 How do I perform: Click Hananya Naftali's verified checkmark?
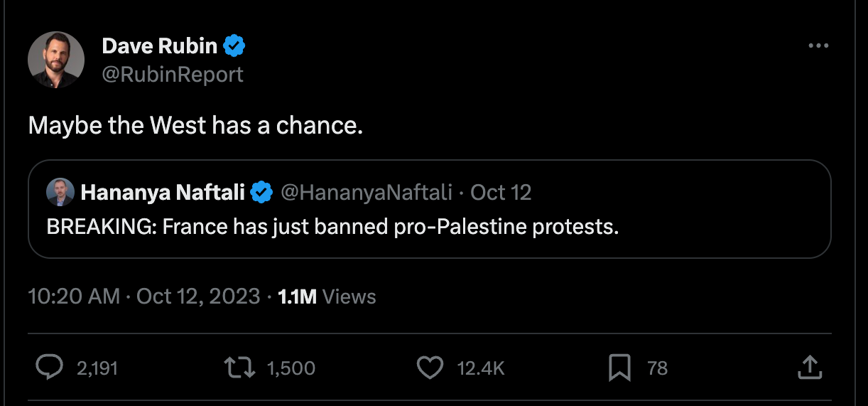pyautogui.click(x=262, y=192)
